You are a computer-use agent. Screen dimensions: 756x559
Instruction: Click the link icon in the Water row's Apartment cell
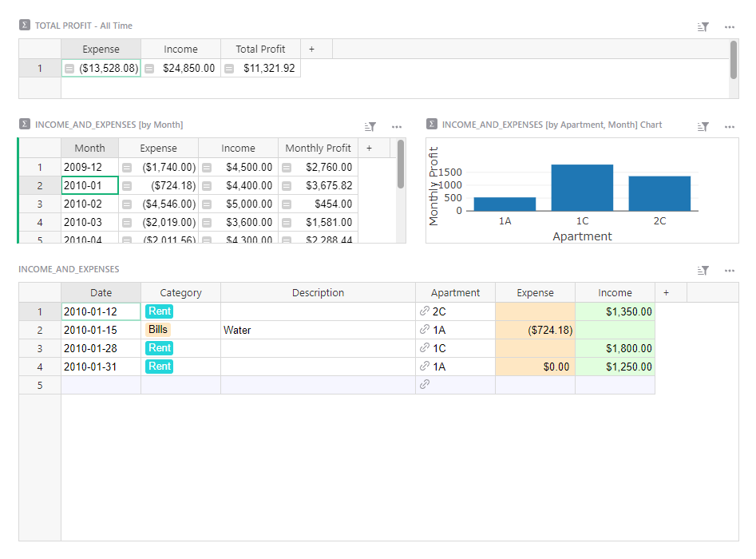423,329
